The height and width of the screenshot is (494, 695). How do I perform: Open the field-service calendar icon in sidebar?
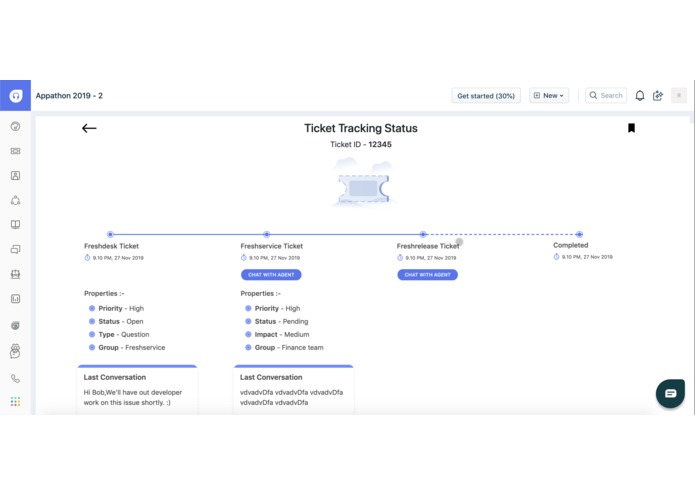point(16,274)
